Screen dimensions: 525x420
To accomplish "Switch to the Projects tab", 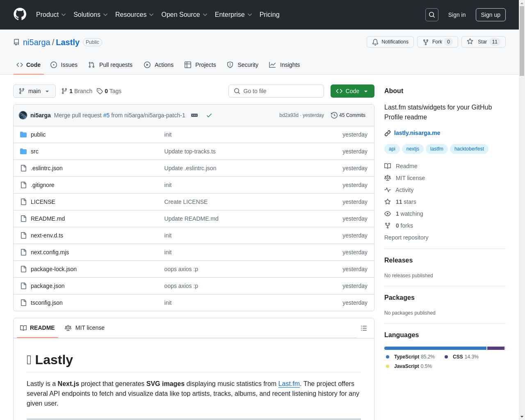I will pos(200,65).
